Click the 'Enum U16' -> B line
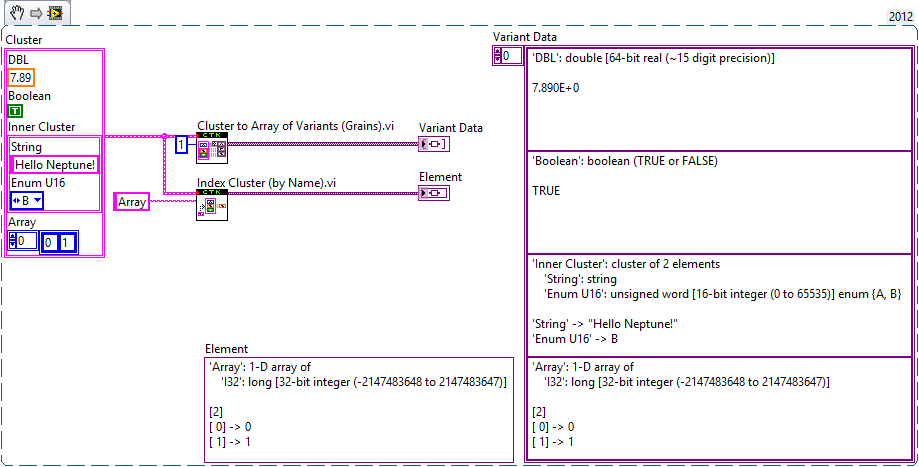 [575, 339]
